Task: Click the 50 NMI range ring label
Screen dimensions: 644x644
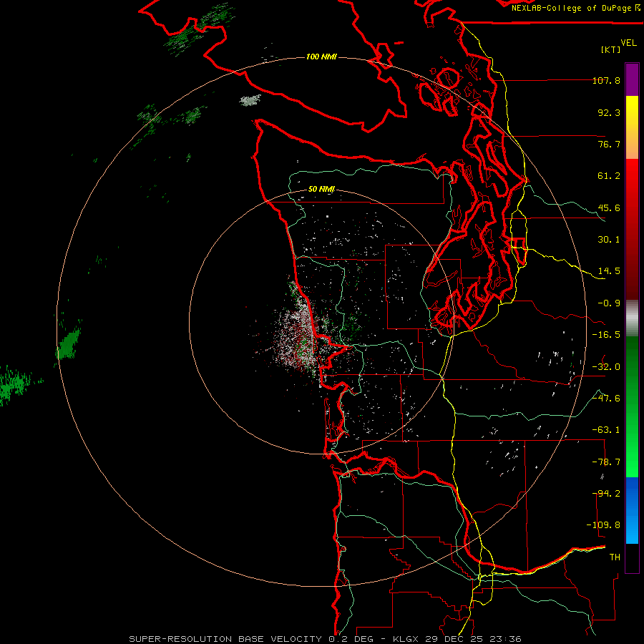Action: coord(321,190)
